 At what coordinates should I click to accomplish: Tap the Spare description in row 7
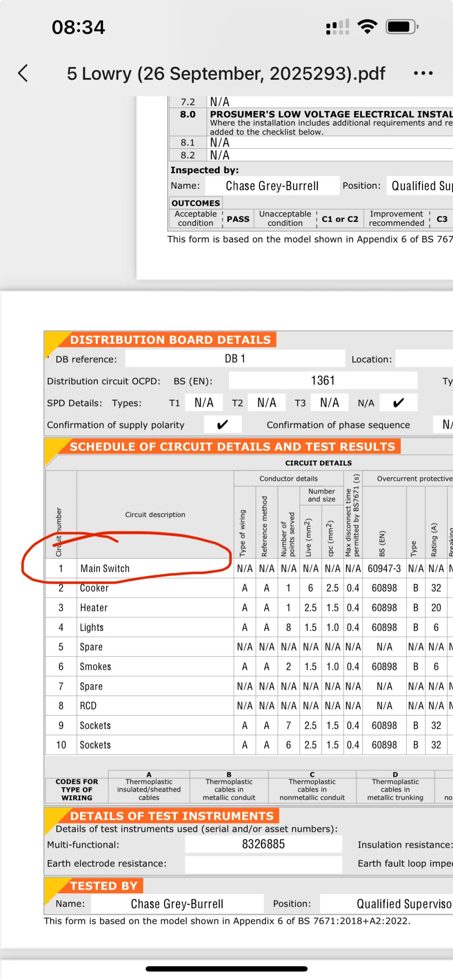[91, 686]
